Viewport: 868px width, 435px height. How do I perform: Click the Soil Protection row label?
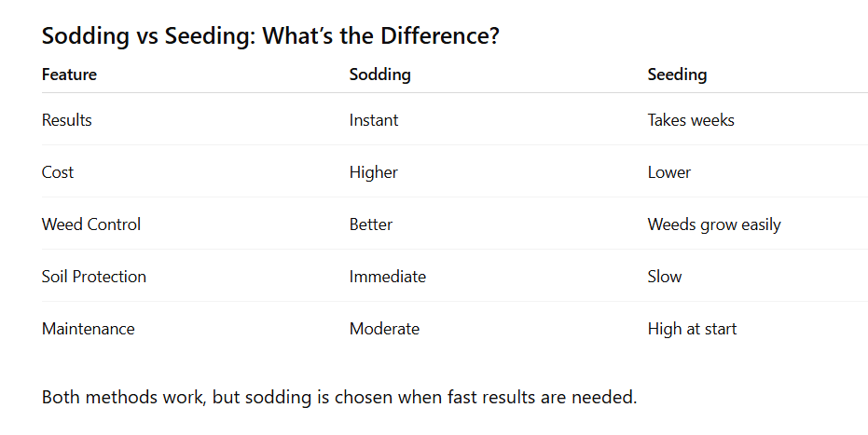pos(94,277)
